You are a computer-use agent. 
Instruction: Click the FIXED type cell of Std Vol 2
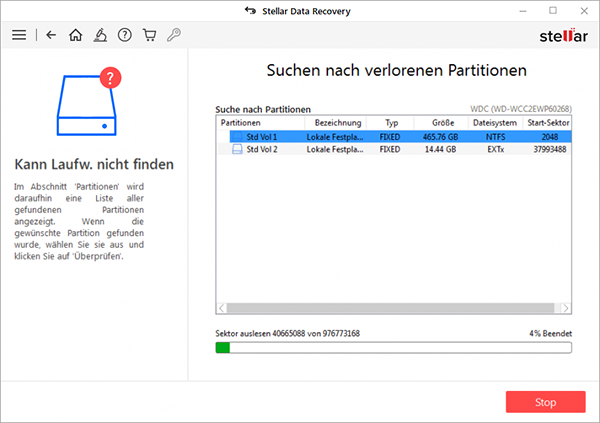coord(390,149)
